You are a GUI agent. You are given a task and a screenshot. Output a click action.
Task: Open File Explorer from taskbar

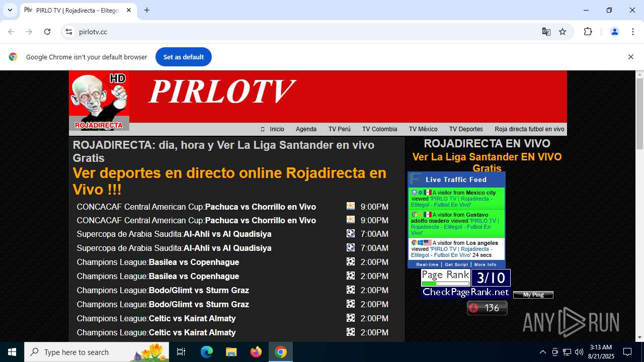click(231, 352)
